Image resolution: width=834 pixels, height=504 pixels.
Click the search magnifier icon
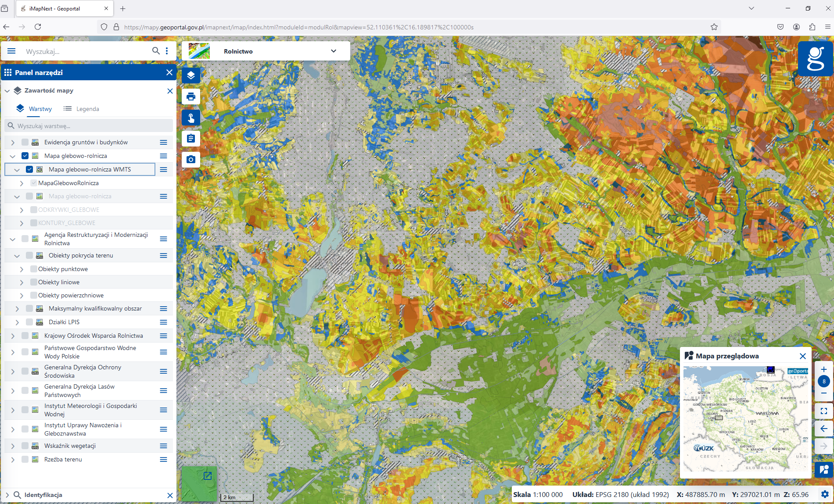pos(156,51)
